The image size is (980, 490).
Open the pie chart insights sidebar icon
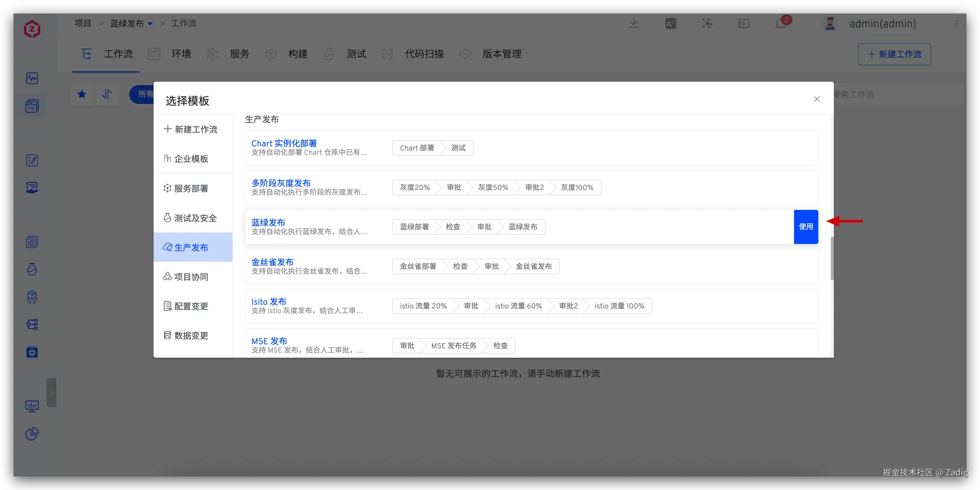(32, 434)
